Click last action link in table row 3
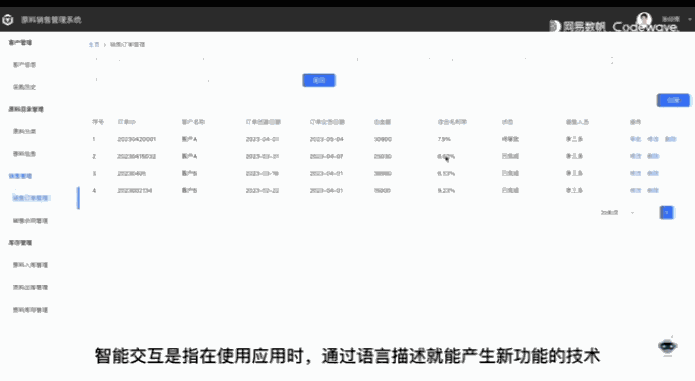The width and height of the screenshot is (695, 381). 653,173
